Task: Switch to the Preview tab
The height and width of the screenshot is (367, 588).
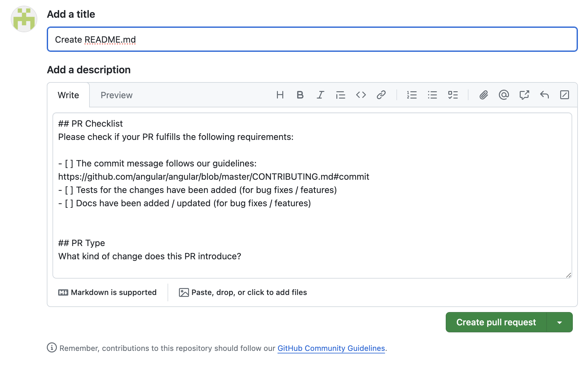Action: (x=116, y=95)
